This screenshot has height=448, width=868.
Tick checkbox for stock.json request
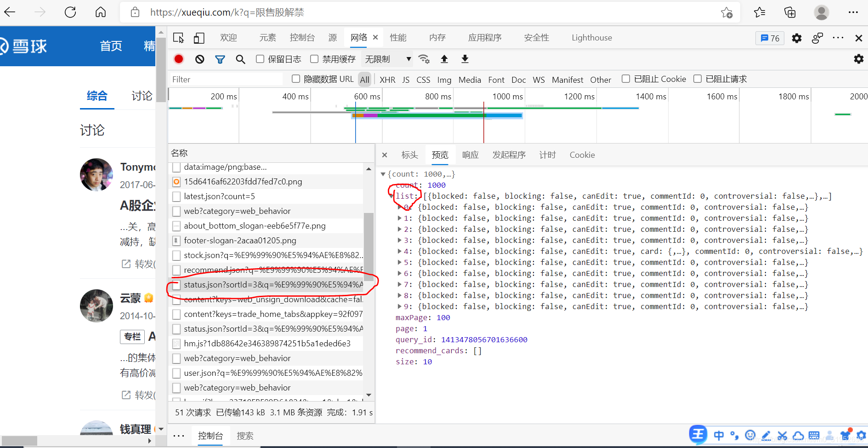pos(176,255)
